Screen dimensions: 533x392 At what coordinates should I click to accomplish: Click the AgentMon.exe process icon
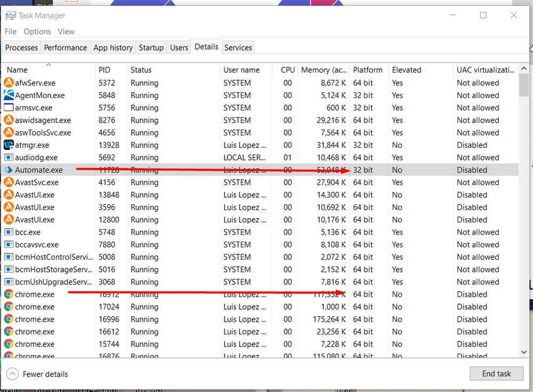point(9,95)
